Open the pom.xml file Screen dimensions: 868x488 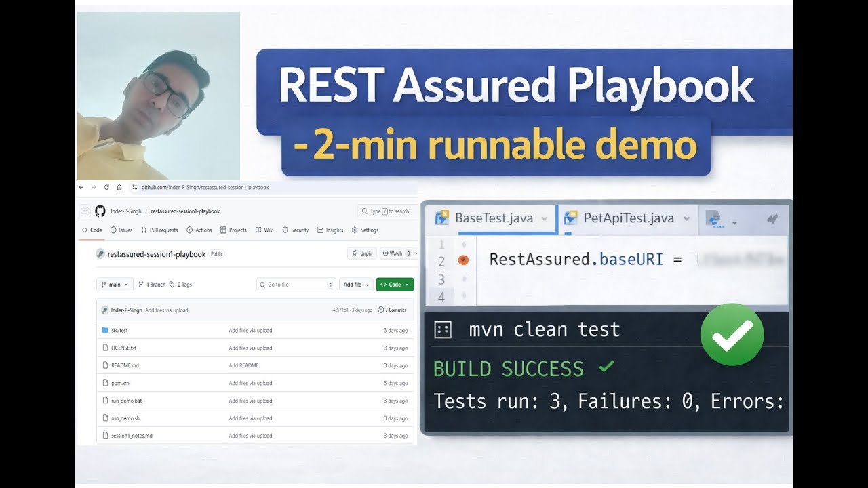(x=121, y=384)
